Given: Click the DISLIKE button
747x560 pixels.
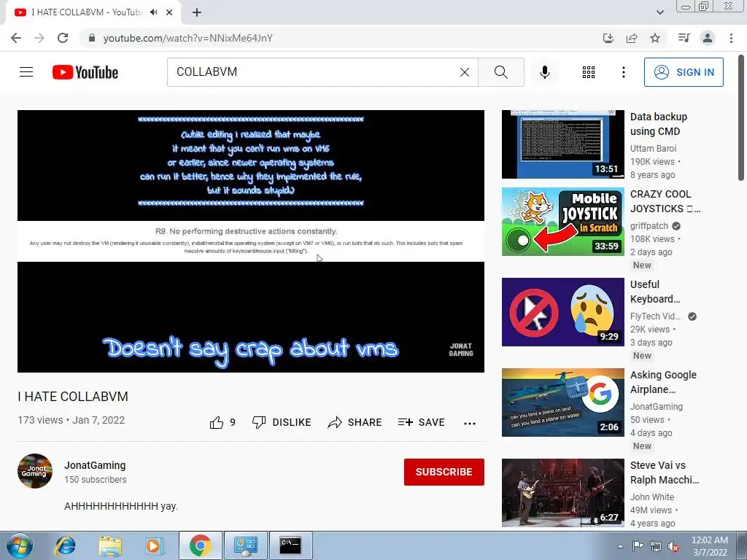Looking at the screenshot, I should [x=282, y=422].
